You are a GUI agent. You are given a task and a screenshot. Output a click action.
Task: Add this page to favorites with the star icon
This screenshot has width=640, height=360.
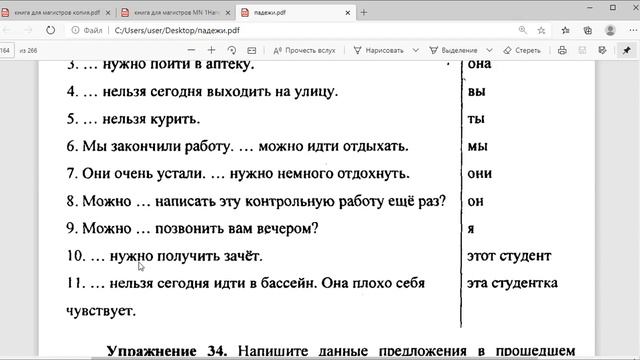(541, 30)
